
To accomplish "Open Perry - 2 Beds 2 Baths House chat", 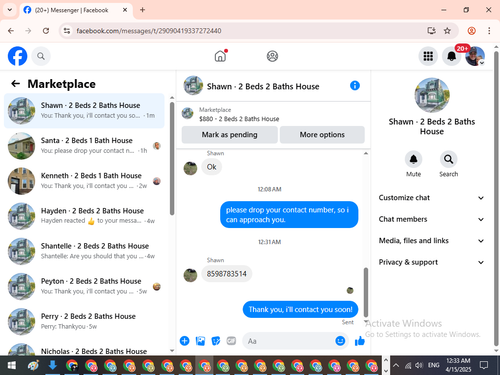I will 84,321.
